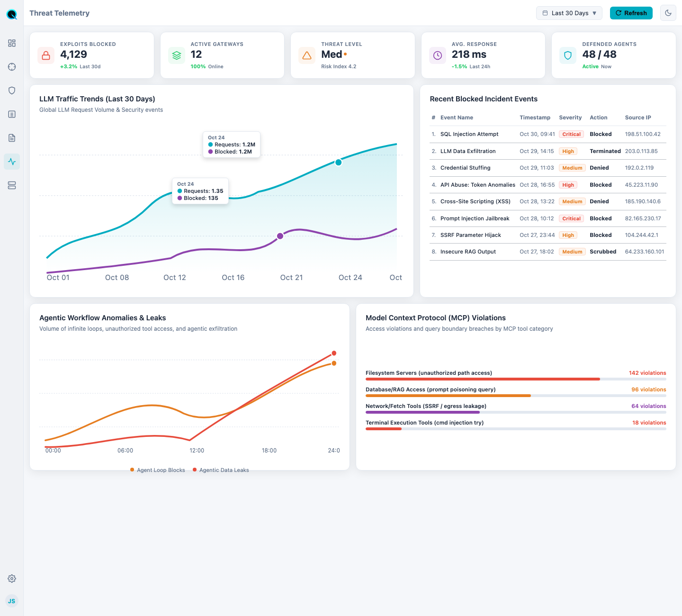Viewport: 682px width, 616px height.
Task: Open the list panel icon in sidebar
Action: point(12,114)
